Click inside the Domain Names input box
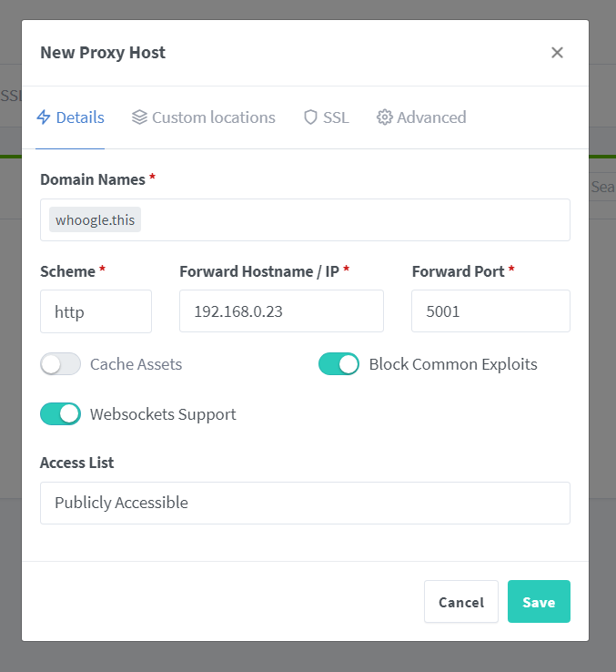The height and width of the screenshot is (672, 616). [355, 220]
